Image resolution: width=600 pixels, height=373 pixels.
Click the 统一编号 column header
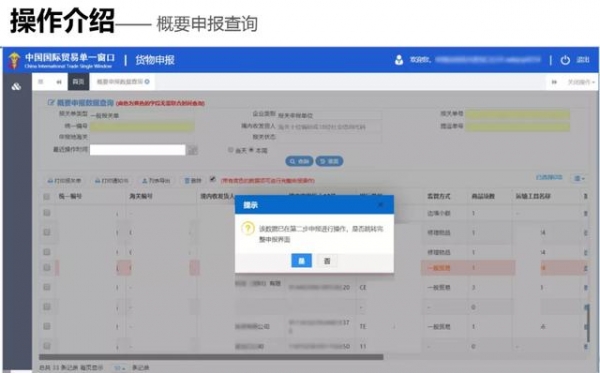(x=70, y=196)
